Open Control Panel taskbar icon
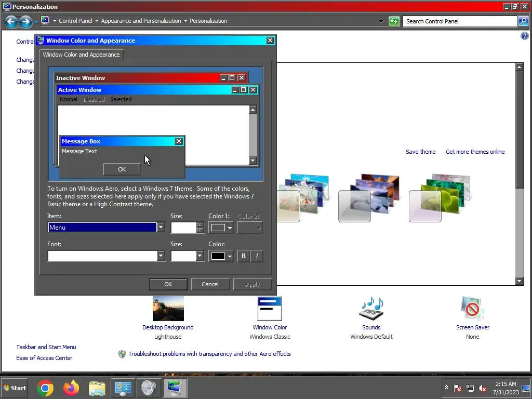The image size is (532, 399). 123,388
